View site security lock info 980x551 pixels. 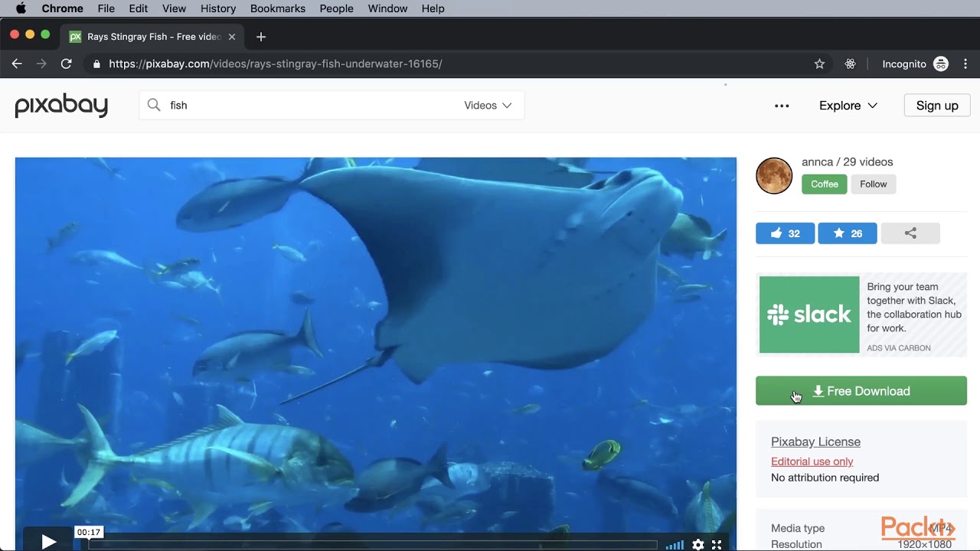coord(96,64)
